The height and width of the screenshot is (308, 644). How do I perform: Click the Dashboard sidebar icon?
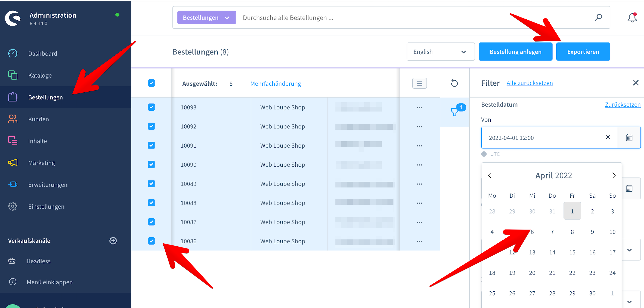pos(12,53)
